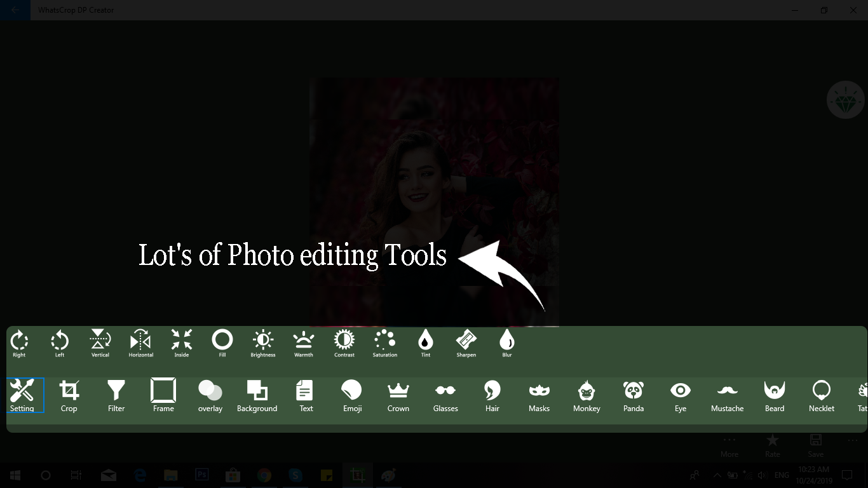Open the Panda stickers

point(634,395)
